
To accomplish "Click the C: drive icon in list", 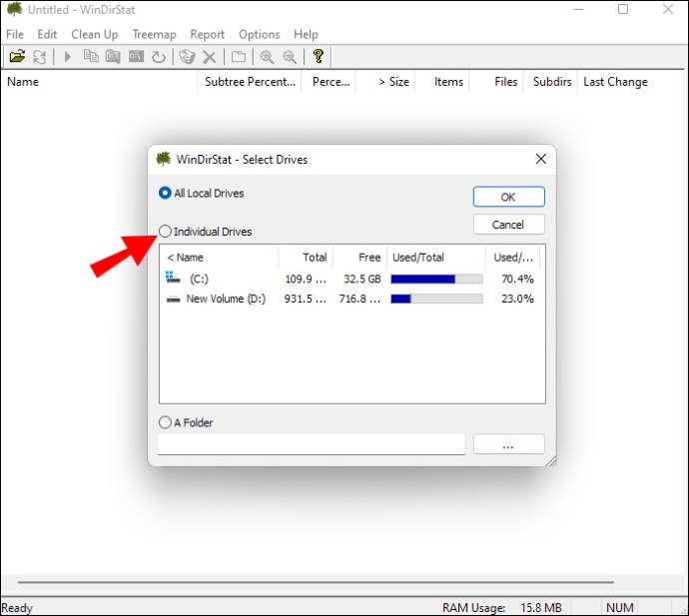I will (x=173, y=278).
